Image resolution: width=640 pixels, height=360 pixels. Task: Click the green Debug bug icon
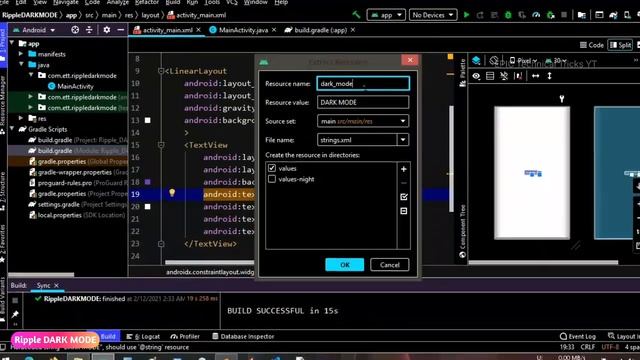tap(508, 15)
